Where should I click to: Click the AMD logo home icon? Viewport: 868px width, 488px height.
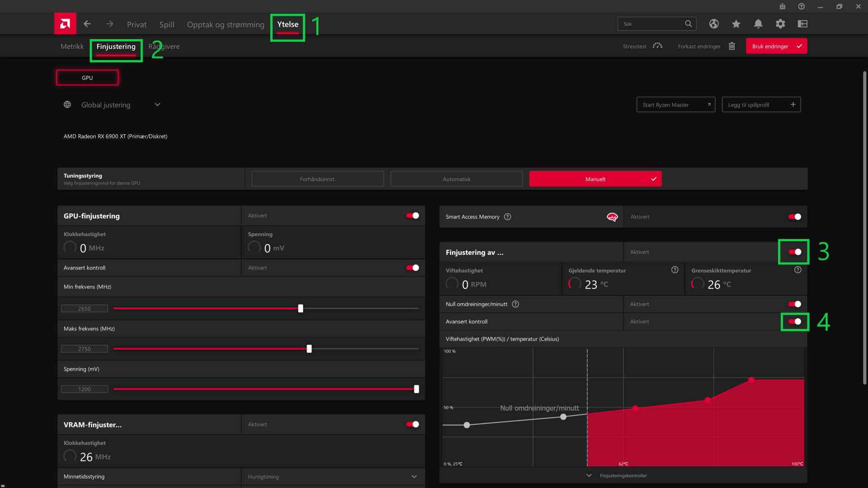pyautogui.click(x=65, y=24)
